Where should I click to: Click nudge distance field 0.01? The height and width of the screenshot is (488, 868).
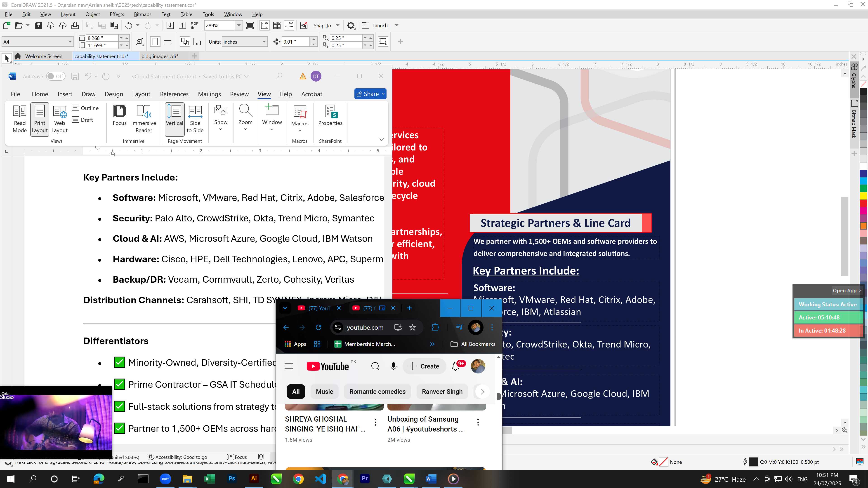296,42
